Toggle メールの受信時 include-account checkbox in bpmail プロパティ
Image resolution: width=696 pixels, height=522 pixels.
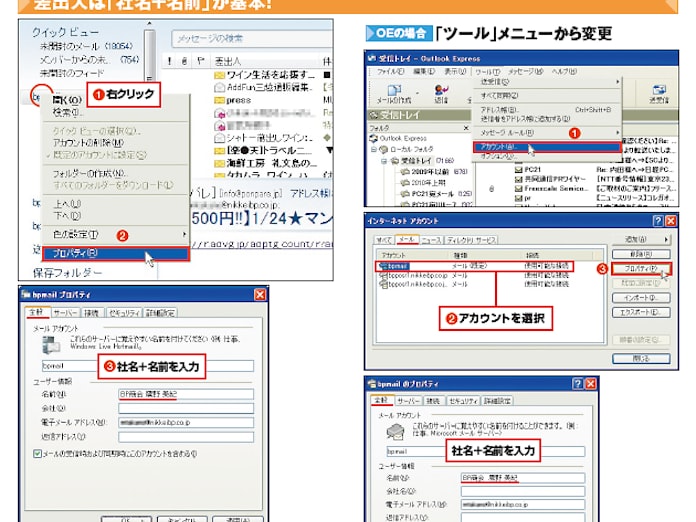point(37,453)
